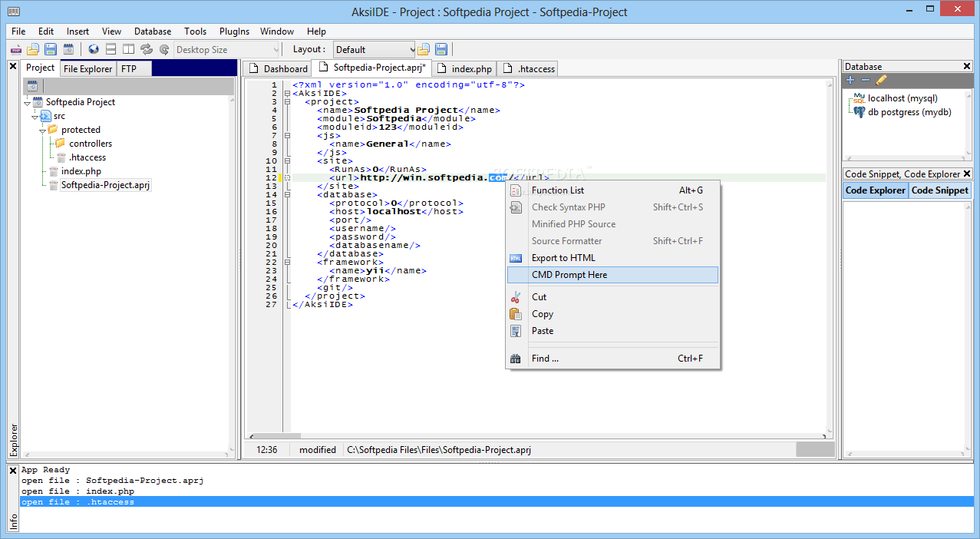Viewport: 980px width, 539px height.
Task: Collapse the src tree node
Action: [x=35, y=116]
